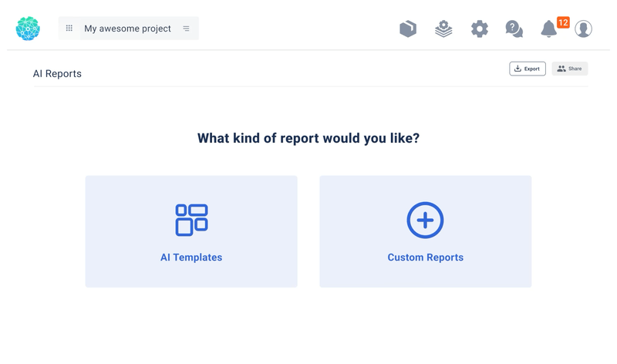The height and width of the screenshot is (364, 617).
Task: Open the stacked layers icon
Action: [x=443, y=29]
